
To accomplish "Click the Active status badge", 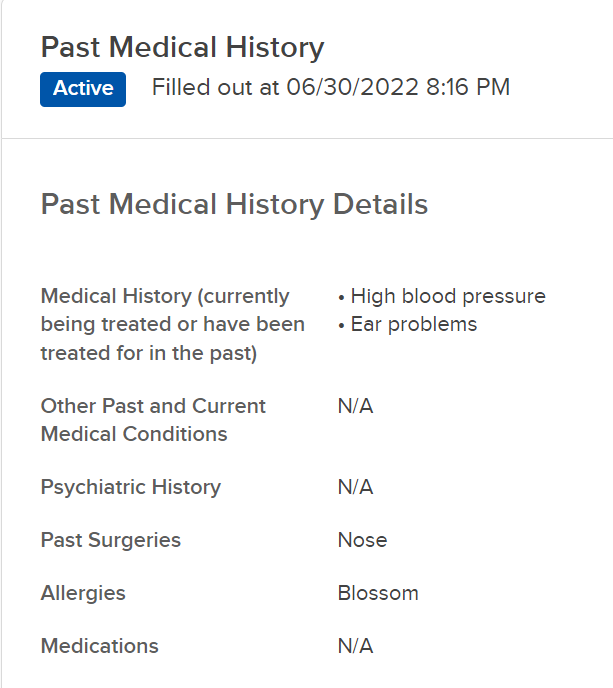I will [x=83, y=89].
